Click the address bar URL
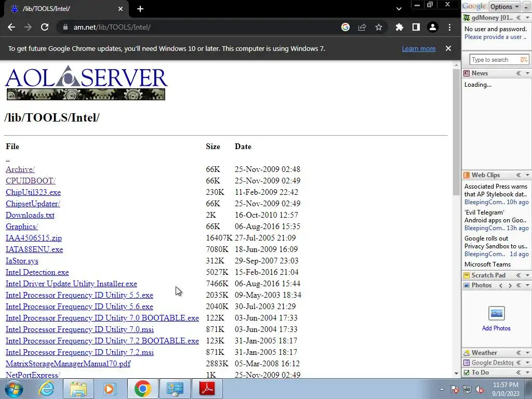The height and width of the screenshot is (399, 532). click(112, 27)
